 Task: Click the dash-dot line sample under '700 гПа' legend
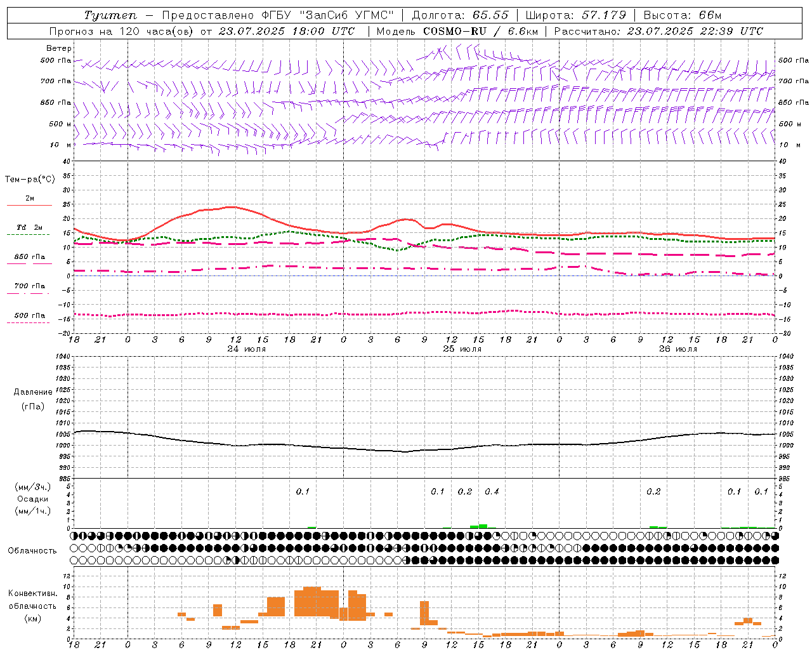pyautogui.click(x=28, y=293)
